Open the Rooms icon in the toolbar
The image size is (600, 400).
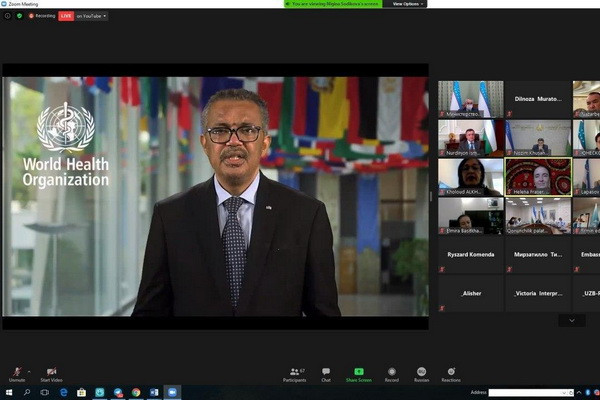(x=421, y=372)
